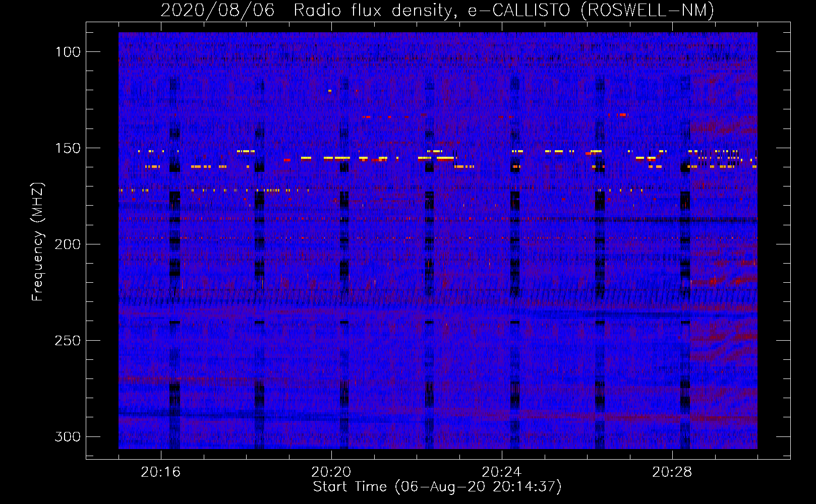
Task: Select the 150 frequency tick label
Action: tap(68, 148)
